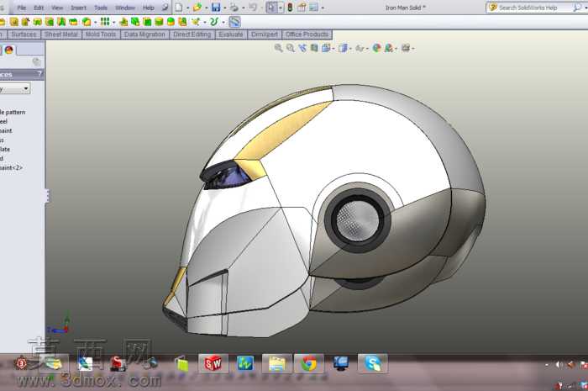This screenshot has width=588, height=391.
Task: Click the Previous View icon
Action: pos(302,48)
